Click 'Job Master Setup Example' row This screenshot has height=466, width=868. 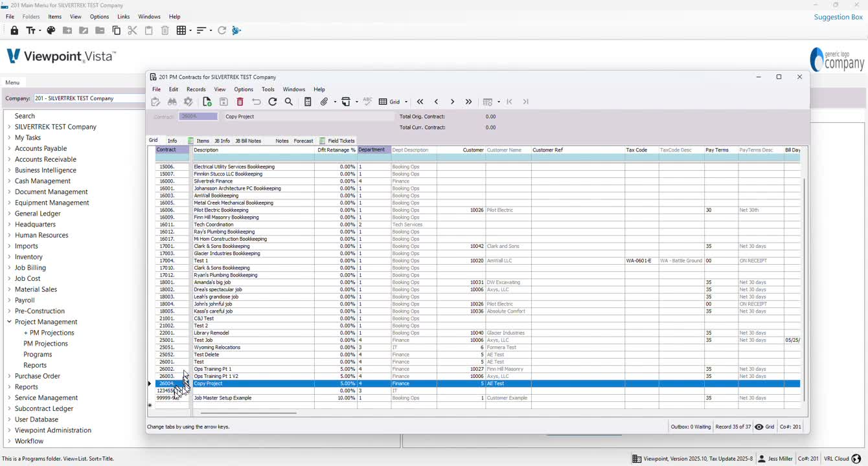[x=477, y=398]
